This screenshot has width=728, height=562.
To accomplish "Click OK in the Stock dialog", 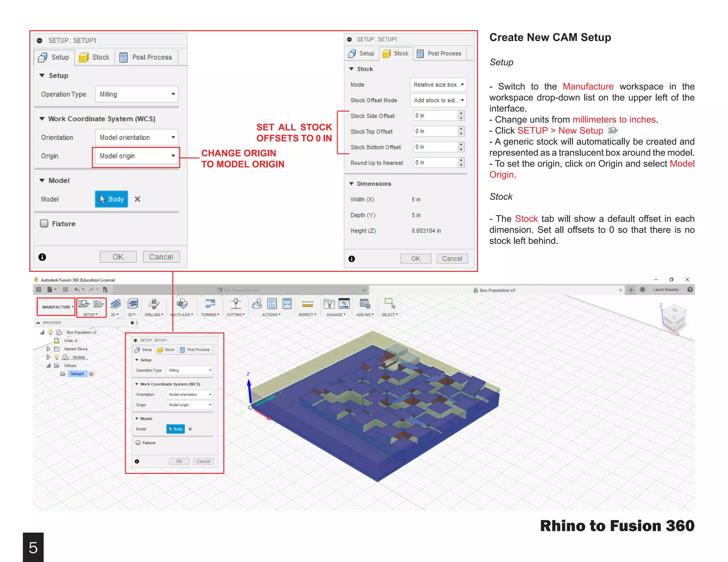I will [416, 259].
